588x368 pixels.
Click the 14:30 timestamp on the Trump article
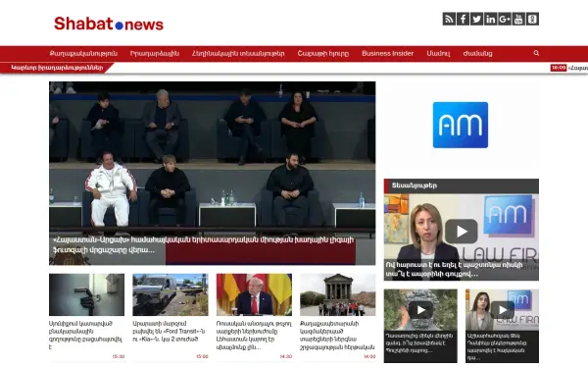(286, 356)
